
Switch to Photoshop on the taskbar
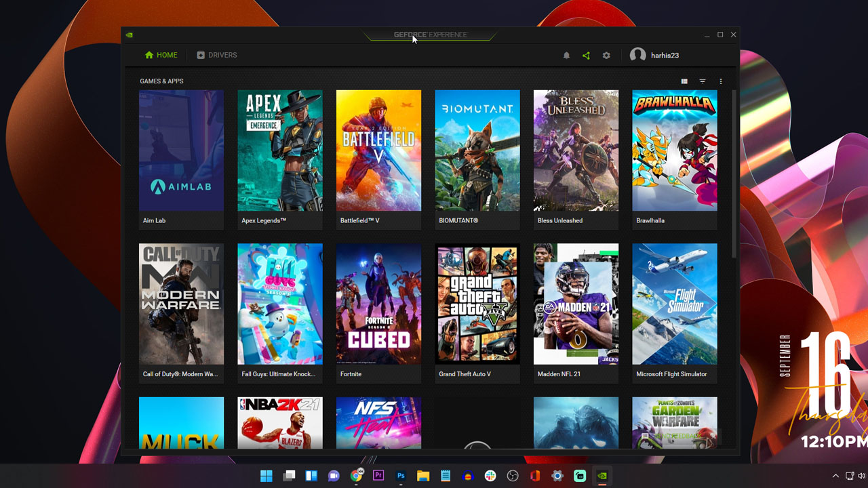point(401,476)
